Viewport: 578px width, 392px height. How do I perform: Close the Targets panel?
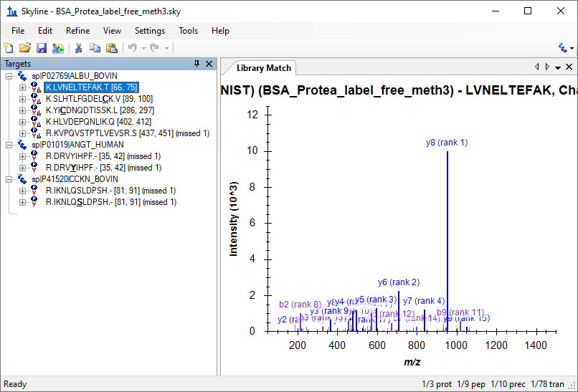pyautogui.click(x=209, y=64)
